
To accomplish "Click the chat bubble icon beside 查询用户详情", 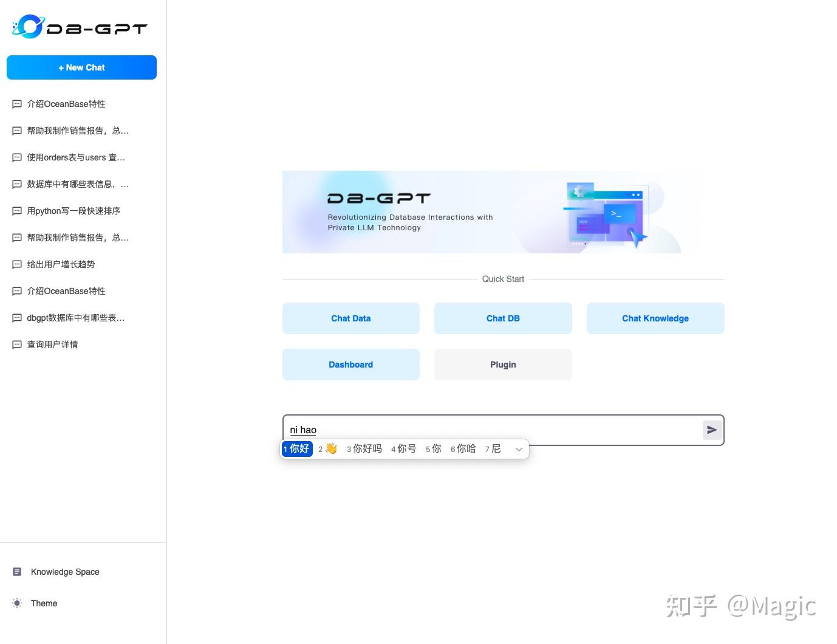I will pyautogui.click(x=16, y=344).
